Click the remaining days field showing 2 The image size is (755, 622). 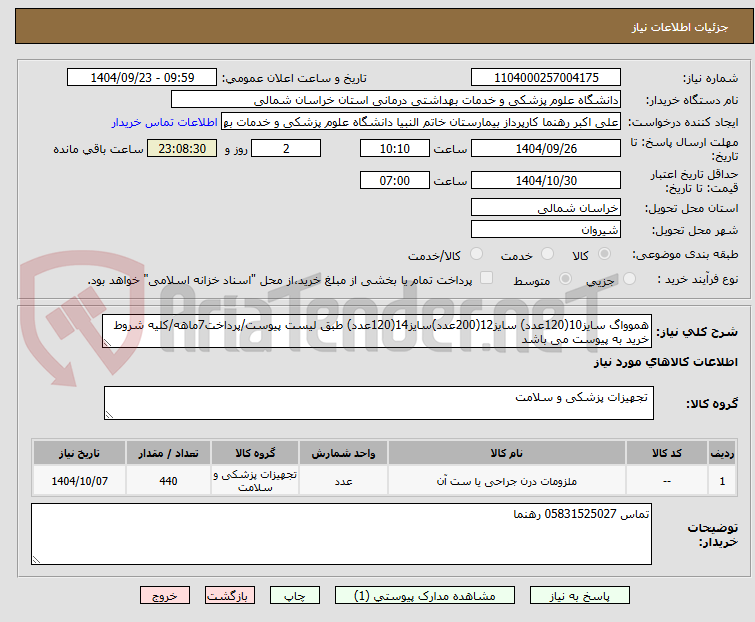tap(286, 148)
